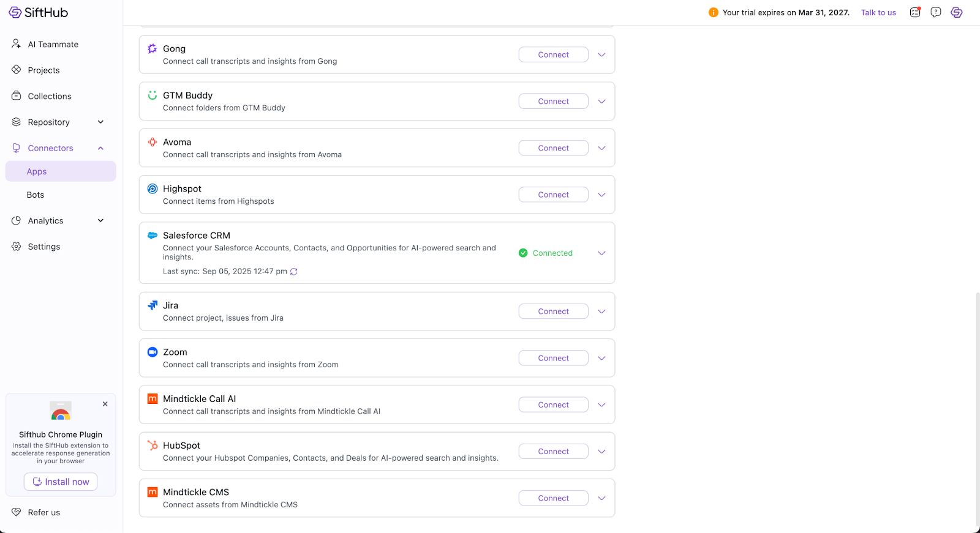This screenshot has height=533, width=980.
Task: Click the HubSpot logo icon
Action: (153, 445)
